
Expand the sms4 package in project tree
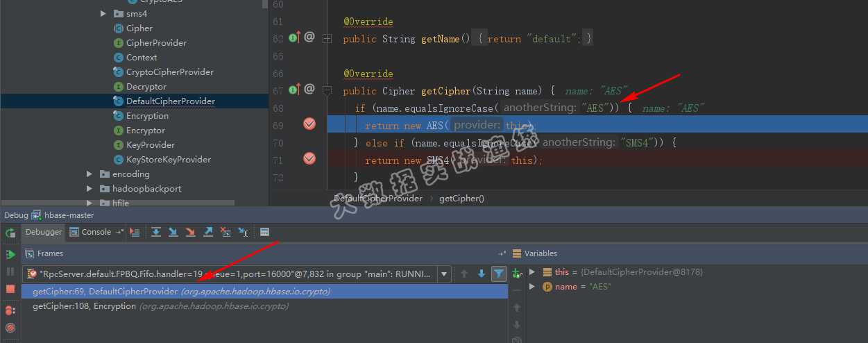click(103, 14)
